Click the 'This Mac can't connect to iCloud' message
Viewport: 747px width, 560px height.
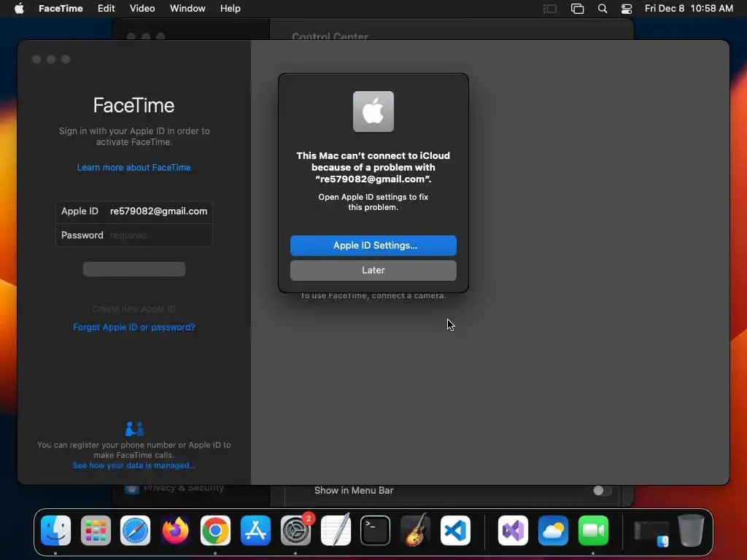click(x=373, y=167)
